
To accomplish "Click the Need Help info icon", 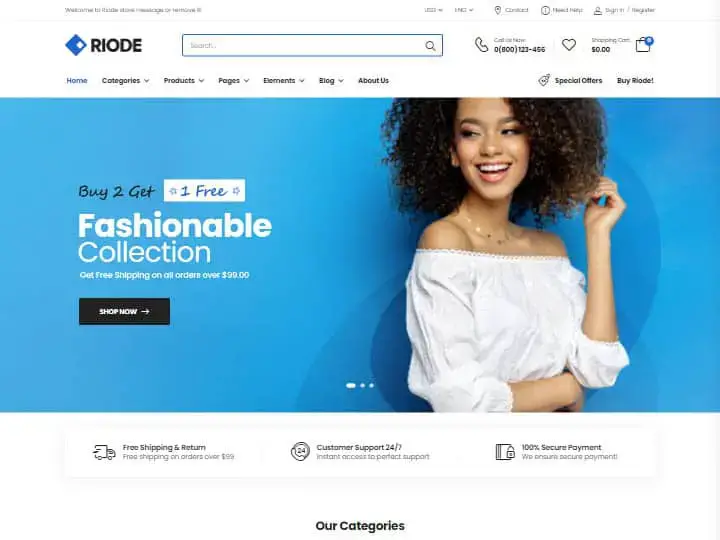I will tap(545, 10).
